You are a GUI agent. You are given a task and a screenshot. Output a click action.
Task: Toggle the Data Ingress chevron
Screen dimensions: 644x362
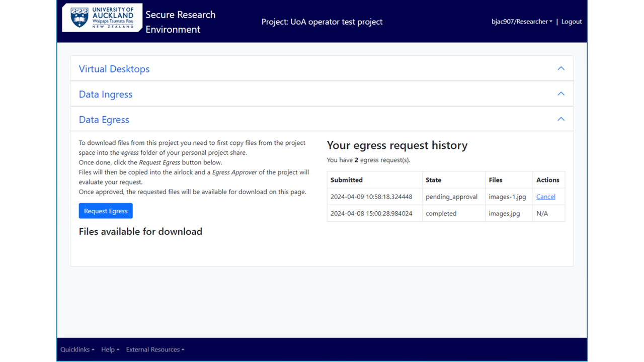click(561, 94)
